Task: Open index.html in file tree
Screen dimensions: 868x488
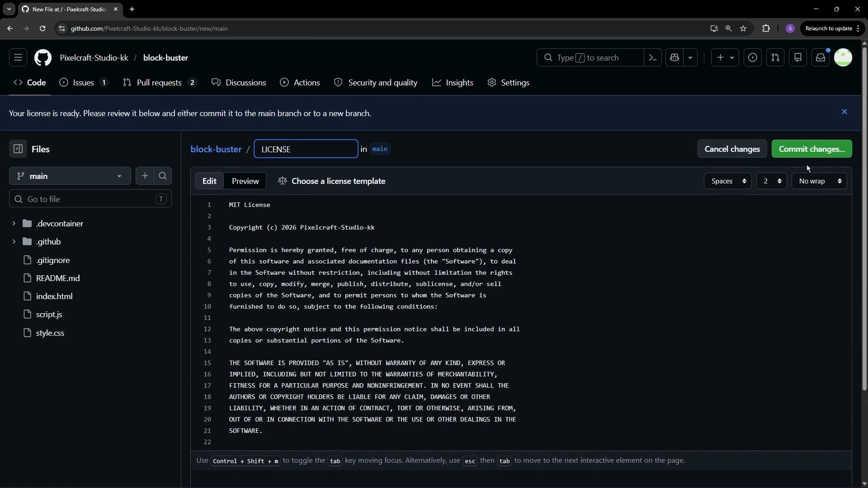Action: click(54, 296)
